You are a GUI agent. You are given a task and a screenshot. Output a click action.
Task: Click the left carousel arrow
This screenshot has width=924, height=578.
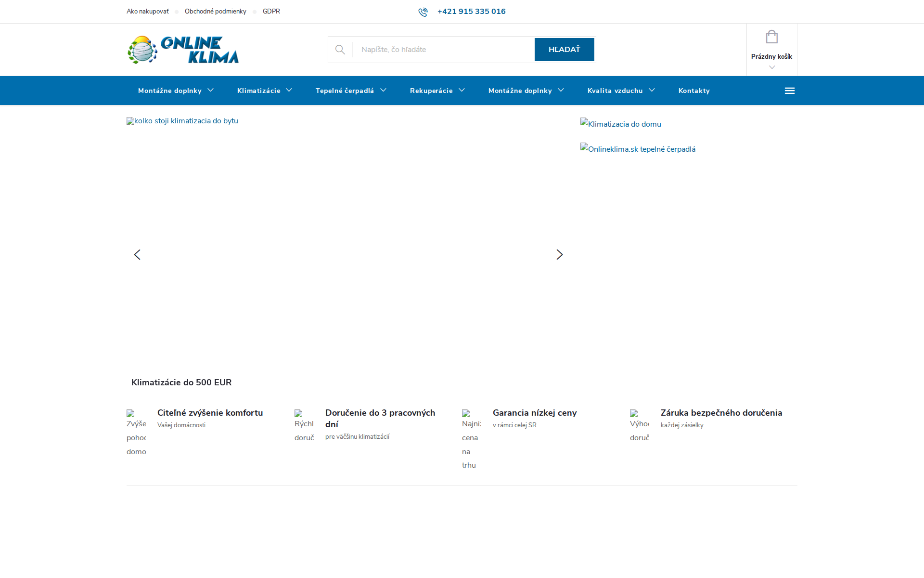coord(137,254)
